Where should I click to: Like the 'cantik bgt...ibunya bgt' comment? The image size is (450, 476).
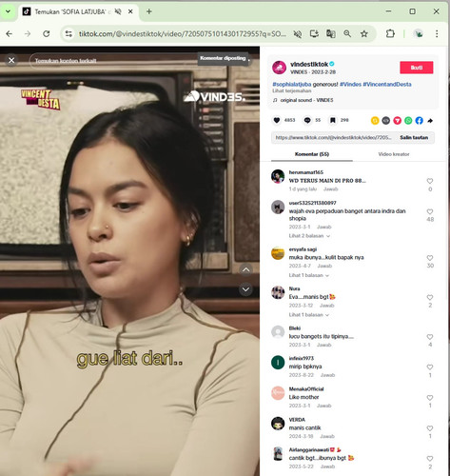click(x=430, y=459)
